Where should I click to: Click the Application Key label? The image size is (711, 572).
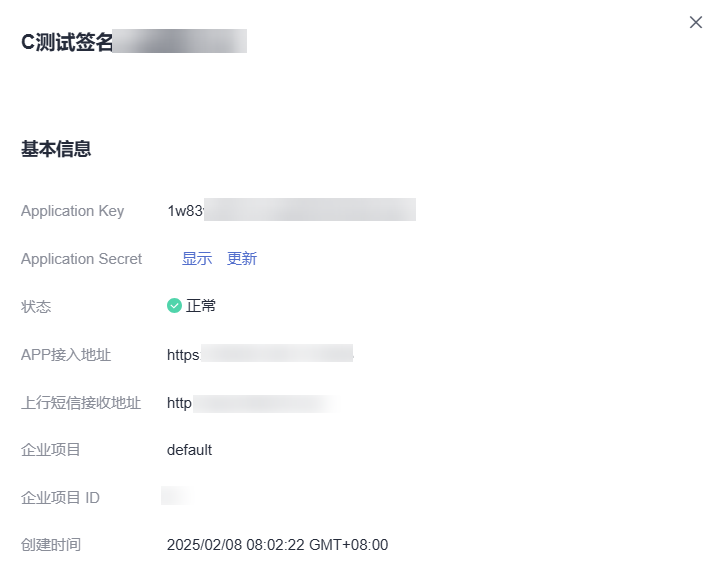[73, 211]
